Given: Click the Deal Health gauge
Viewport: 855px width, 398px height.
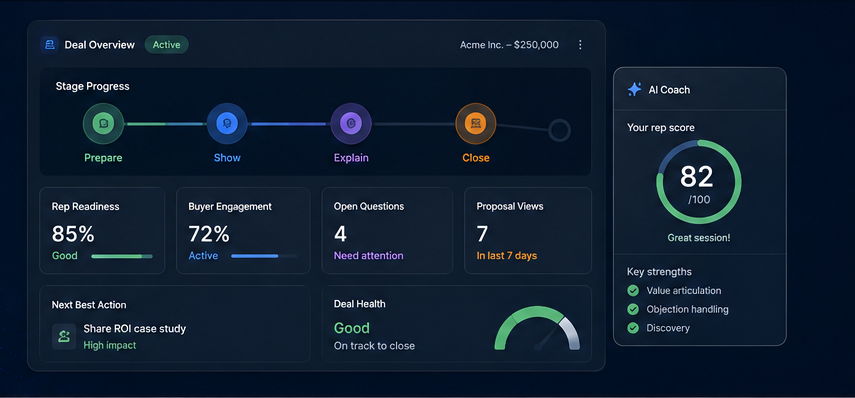Looking at the screenshot, I should [537, 328].
